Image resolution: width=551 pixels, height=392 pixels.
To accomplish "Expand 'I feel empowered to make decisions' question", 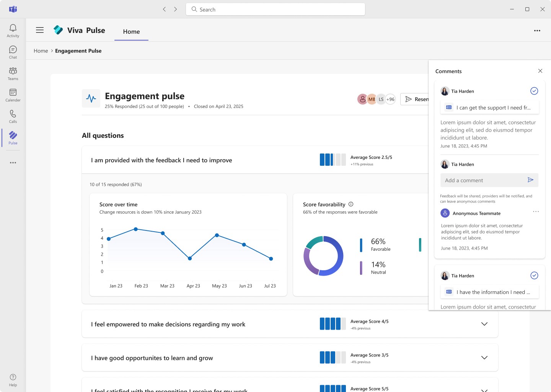I will click(x=484, y=324).
